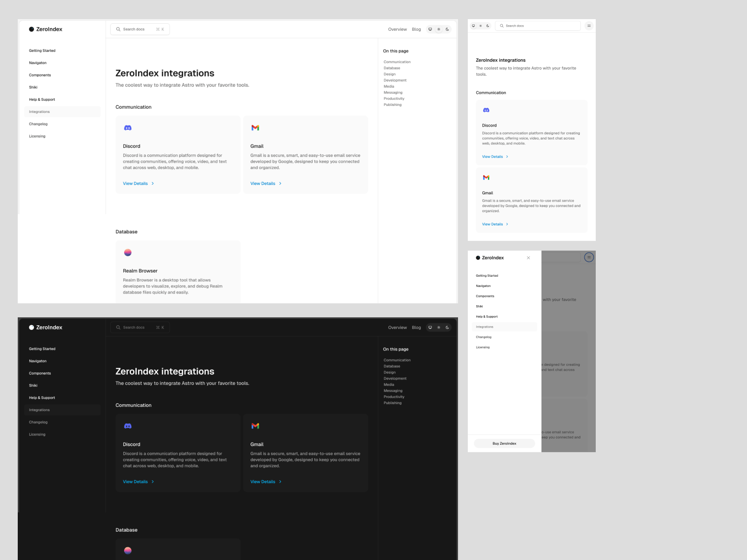Open Licensing in light sidebar
The height and width of the screenshot is (560, 747).
[37, 136]
